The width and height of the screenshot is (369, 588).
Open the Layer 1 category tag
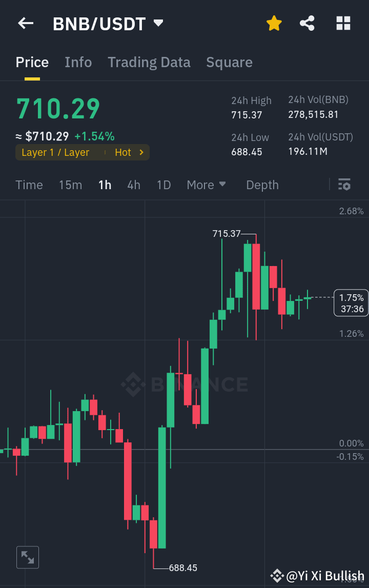coord(54,152)
